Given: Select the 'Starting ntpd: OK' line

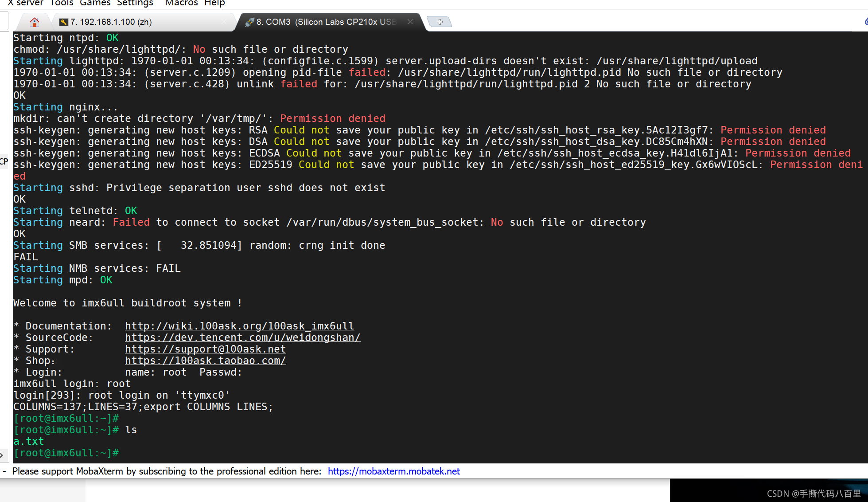Looking at the screenshot, I should point(66,38).
